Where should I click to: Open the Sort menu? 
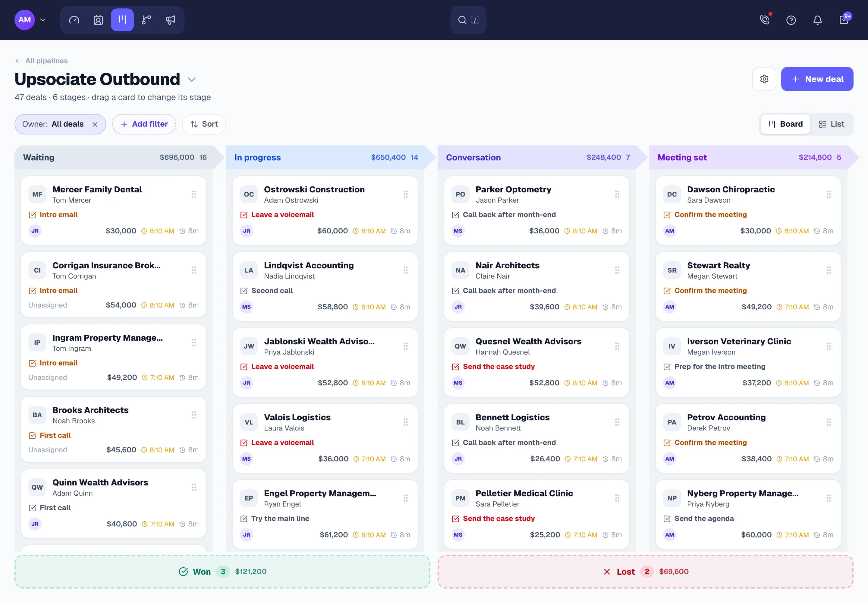click(x=204, y=124)
